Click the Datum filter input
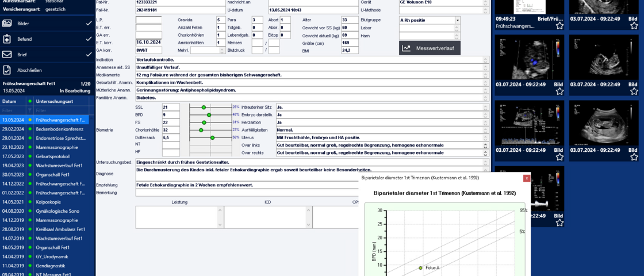Image resolution: width=644 pixels, height=276 pixels. pos(13,110)
